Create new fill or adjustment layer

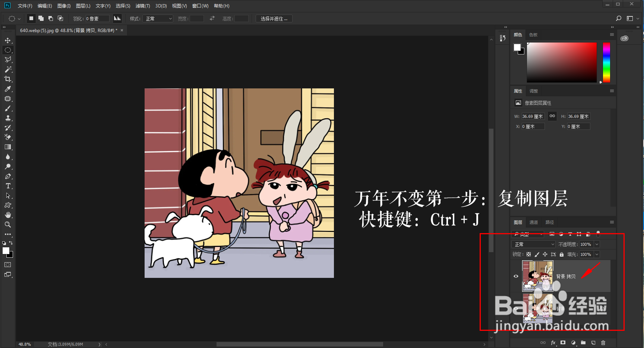click(573, 343)
